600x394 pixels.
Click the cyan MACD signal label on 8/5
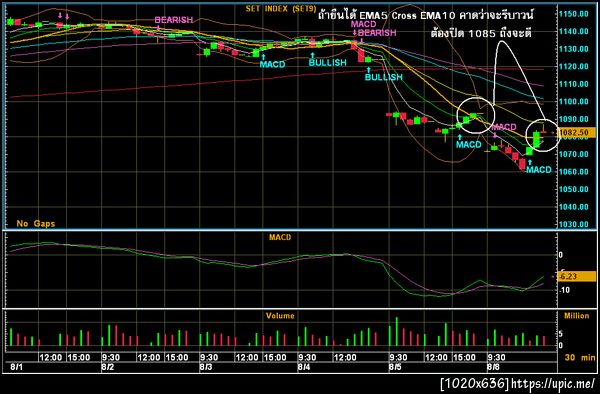(x=468, y=145)
